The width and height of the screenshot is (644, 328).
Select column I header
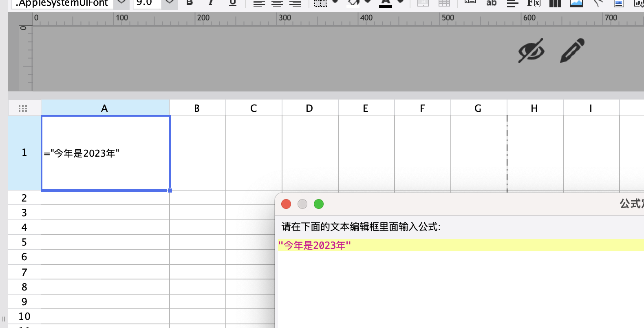point(591,108)
